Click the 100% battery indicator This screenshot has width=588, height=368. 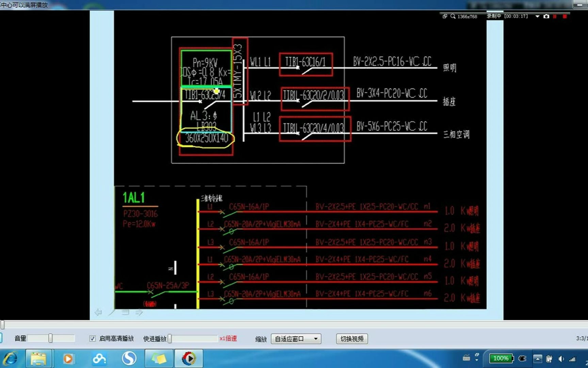(x=501, y=358)
